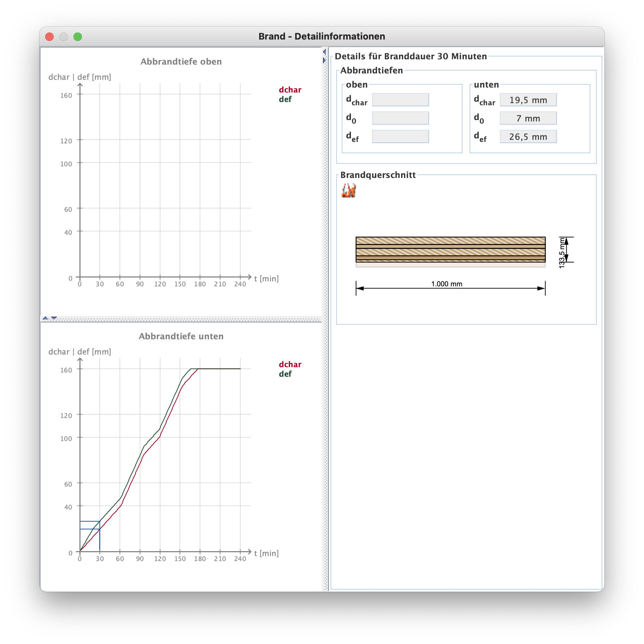The image size is (644, 644).
Task: Click the green def legend in the unten chart
Action: coord(285,374)
